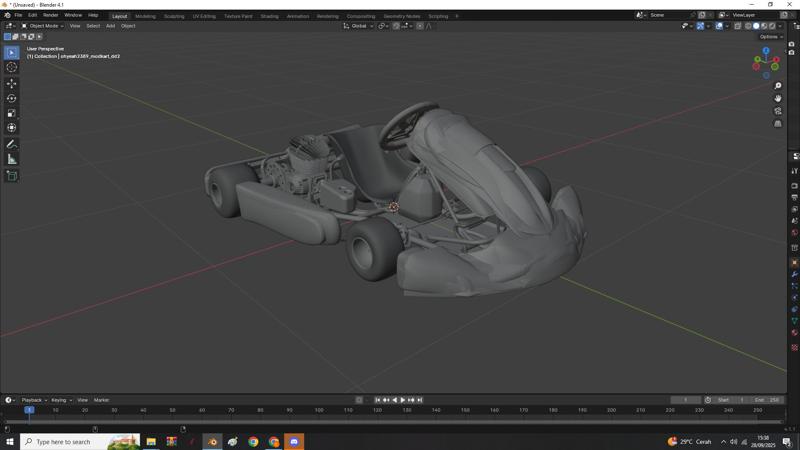Click the zoom magnifier viewport icon
Viewport: 800px width, 450px height.
click(x=778, y=86)
